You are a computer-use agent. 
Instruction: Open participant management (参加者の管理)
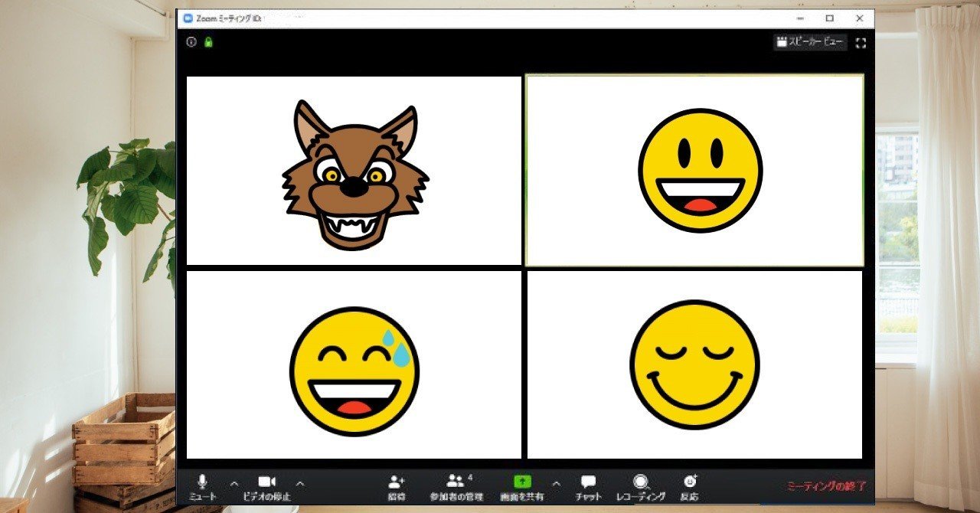click(x=456, y=487)
